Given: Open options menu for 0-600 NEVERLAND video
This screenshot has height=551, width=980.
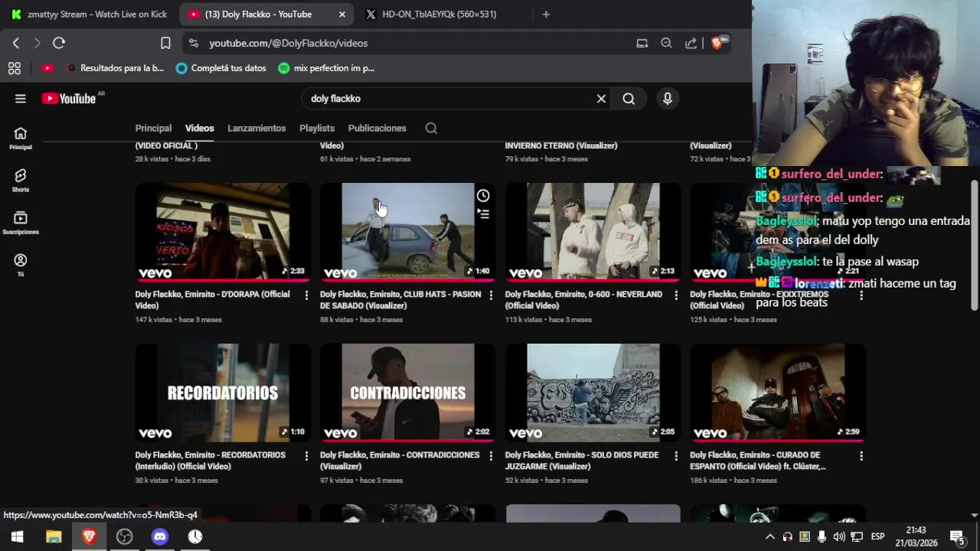Looking at the screenshot, I should click(x=676, y=295).
